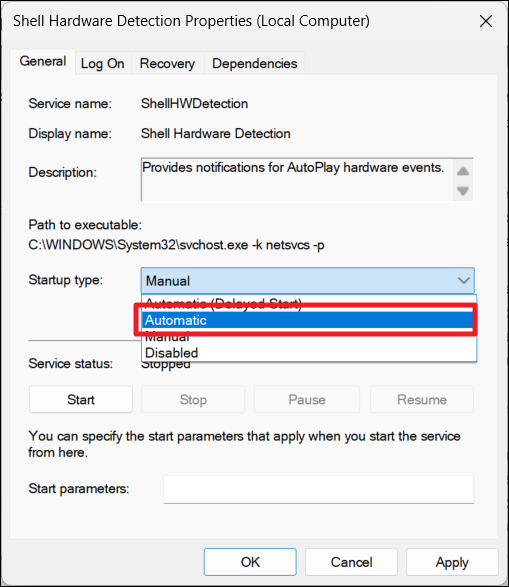509x587 pixels.
Task: Start the service with Start button
Action: (x=81, y=399)
